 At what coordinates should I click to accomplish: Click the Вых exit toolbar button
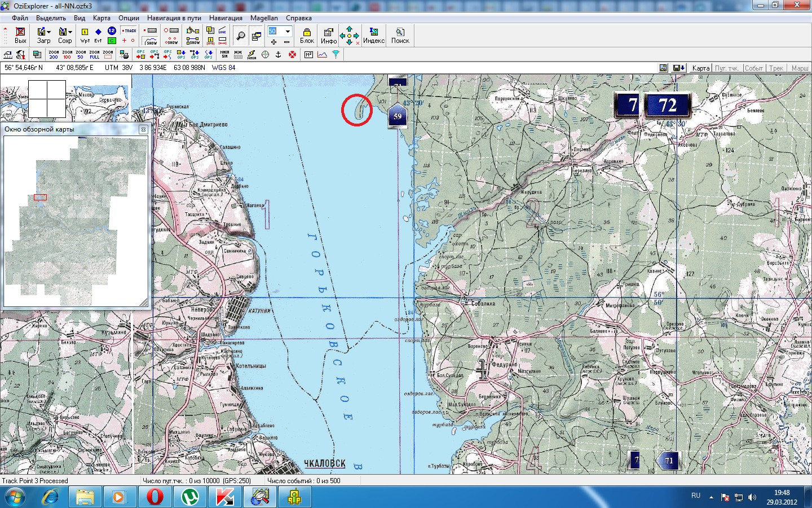(20, 35)
